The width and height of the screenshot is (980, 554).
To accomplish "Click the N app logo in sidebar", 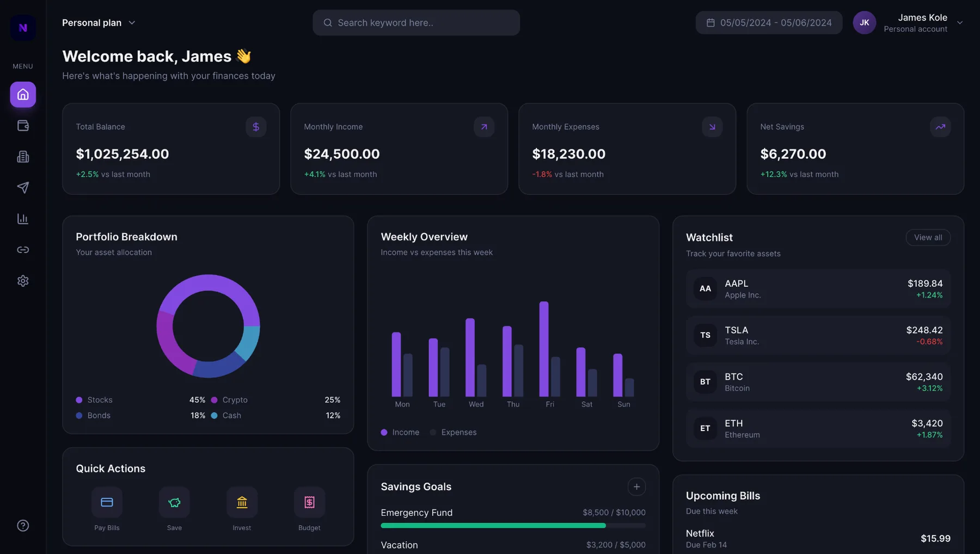I will (23, 28).
